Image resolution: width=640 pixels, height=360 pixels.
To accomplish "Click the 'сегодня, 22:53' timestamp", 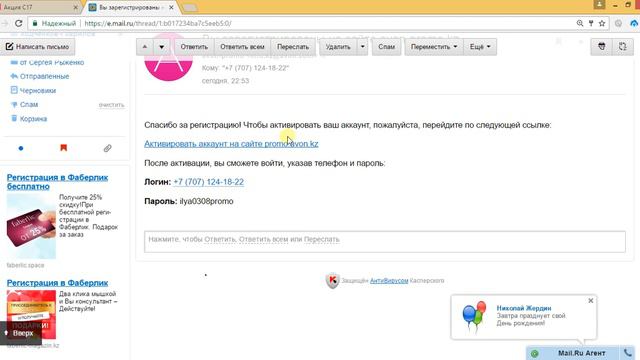I will (225, 81).
